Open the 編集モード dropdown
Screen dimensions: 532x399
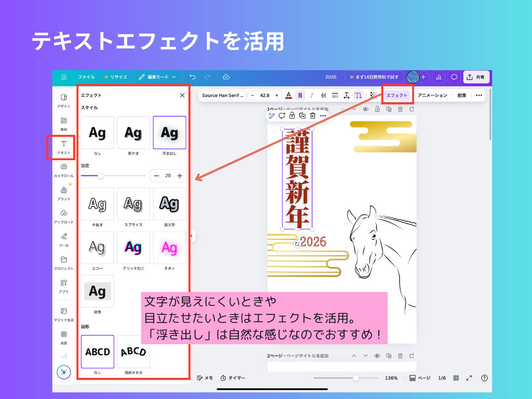161,77
